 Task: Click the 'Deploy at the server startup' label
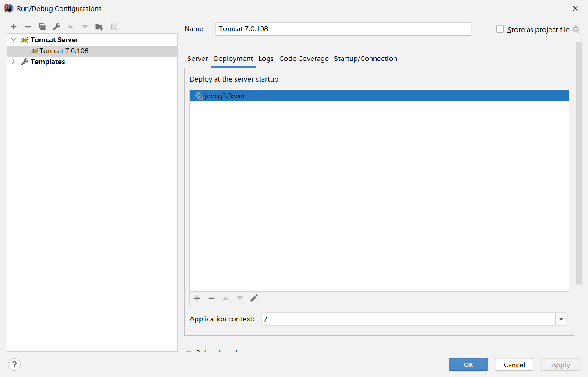234,79
